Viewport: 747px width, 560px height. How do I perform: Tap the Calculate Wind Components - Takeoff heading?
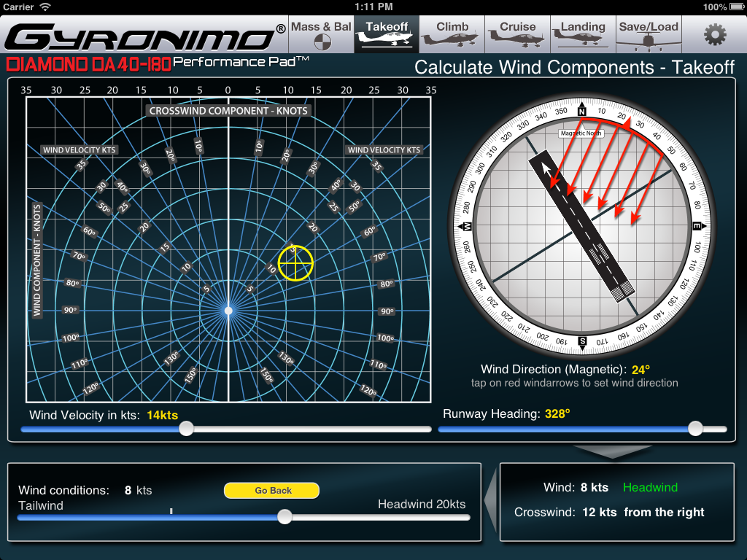point(574,67)
